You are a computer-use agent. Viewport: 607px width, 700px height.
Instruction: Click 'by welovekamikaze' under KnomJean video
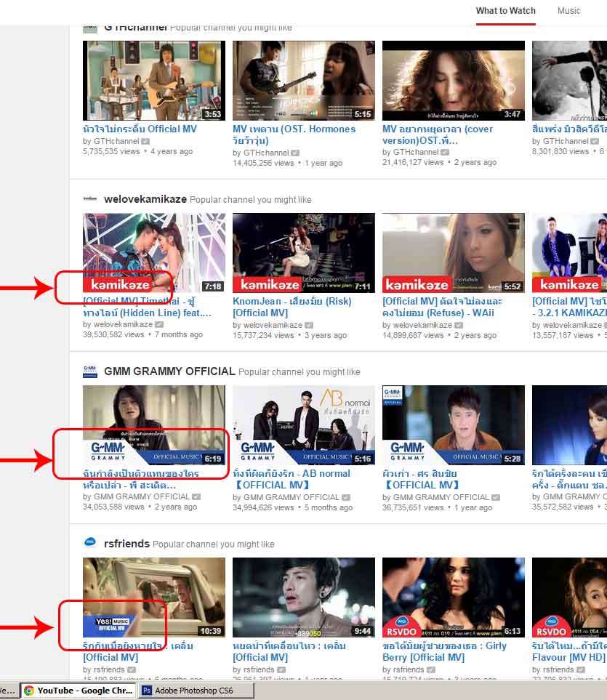[x=268, y=325]
